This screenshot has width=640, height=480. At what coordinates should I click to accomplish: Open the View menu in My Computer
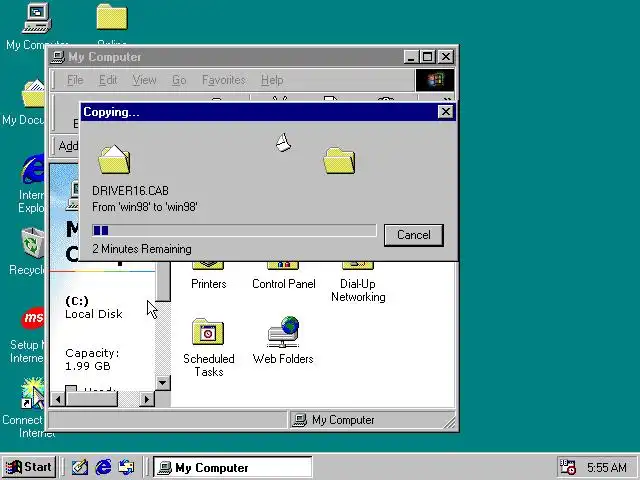coord(144,80)
